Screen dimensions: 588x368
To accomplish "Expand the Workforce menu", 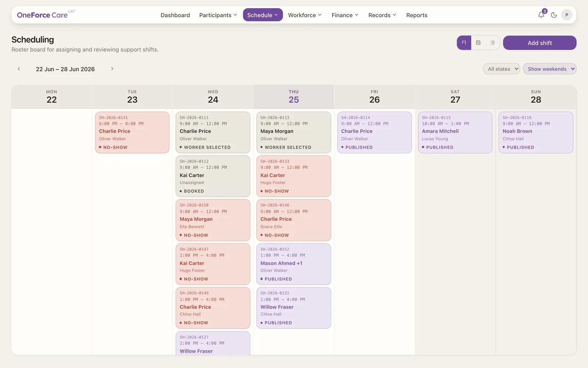I will tap(305, 15).
